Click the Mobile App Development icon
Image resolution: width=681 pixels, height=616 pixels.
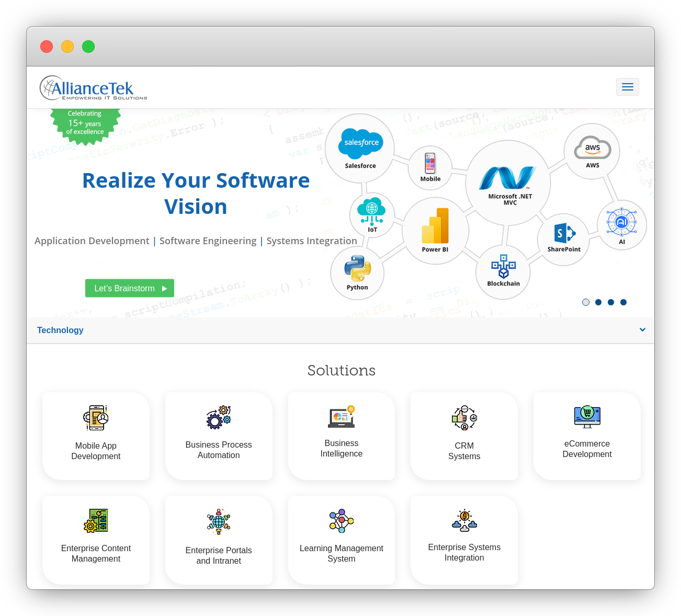coord(96,418)
